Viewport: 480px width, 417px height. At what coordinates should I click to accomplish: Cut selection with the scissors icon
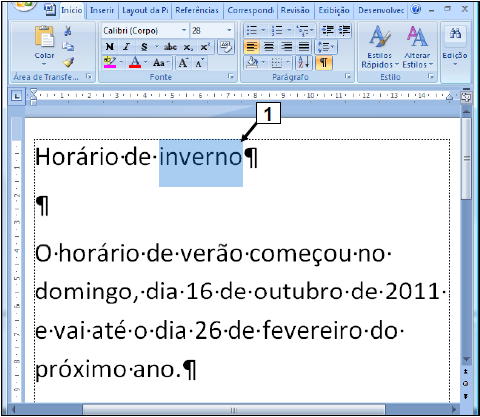click(68, 31)
